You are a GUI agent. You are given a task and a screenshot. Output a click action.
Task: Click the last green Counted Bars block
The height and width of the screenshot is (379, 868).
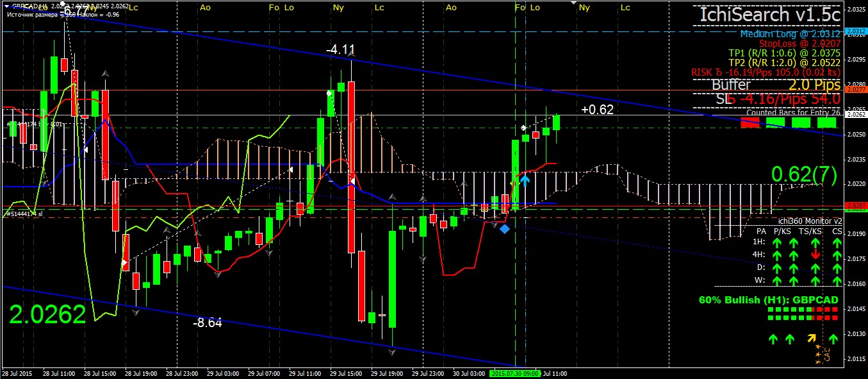tap(827, 122)
